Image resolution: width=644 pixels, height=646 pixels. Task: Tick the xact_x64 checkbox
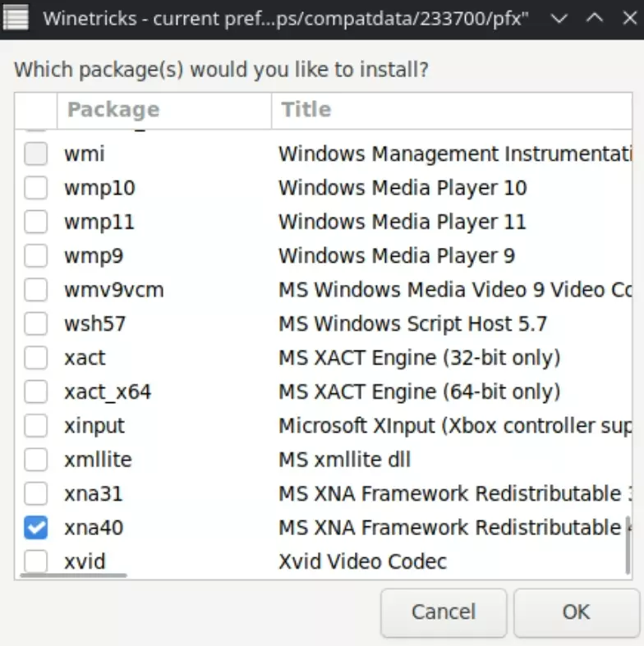35,392
